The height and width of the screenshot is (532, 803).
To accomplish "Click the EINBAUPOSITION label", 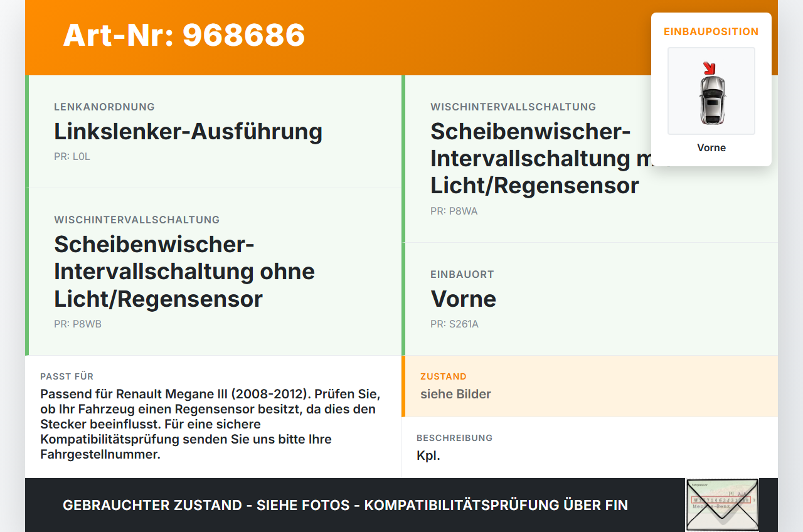I will point(711,31).
